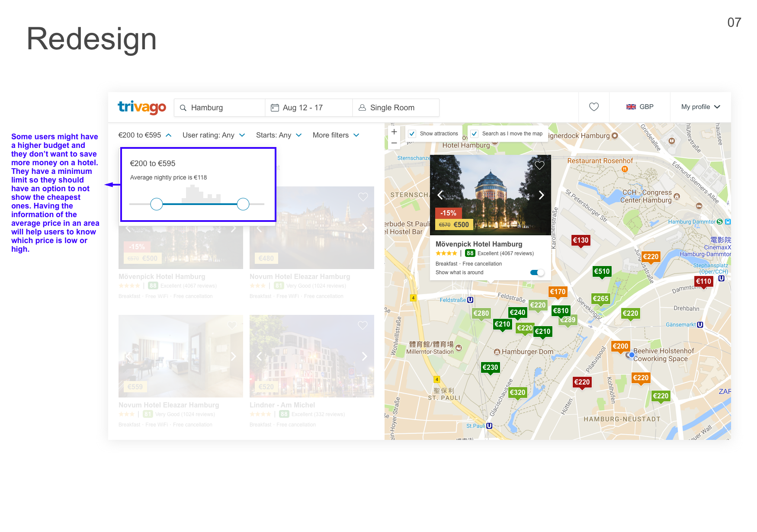Expand the More filters dropdown

(x=336, y=135)
